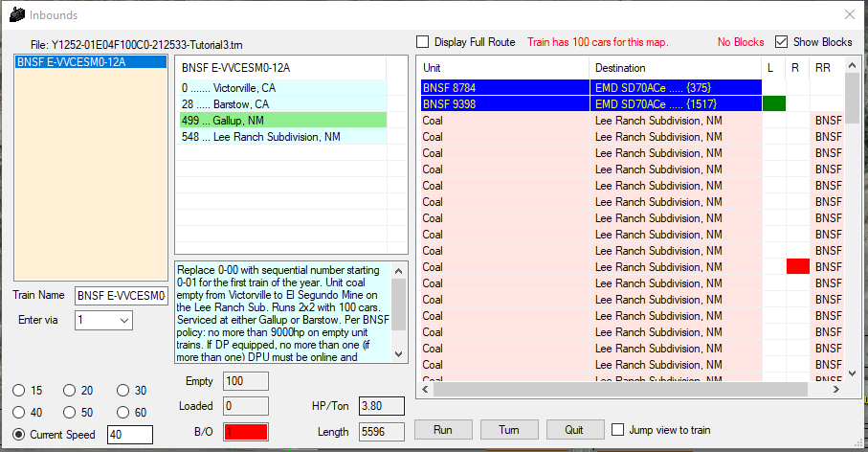Edit the Train Name field
Screen dimensions: 868x452
pyautogui.click(x=122, y=296)
